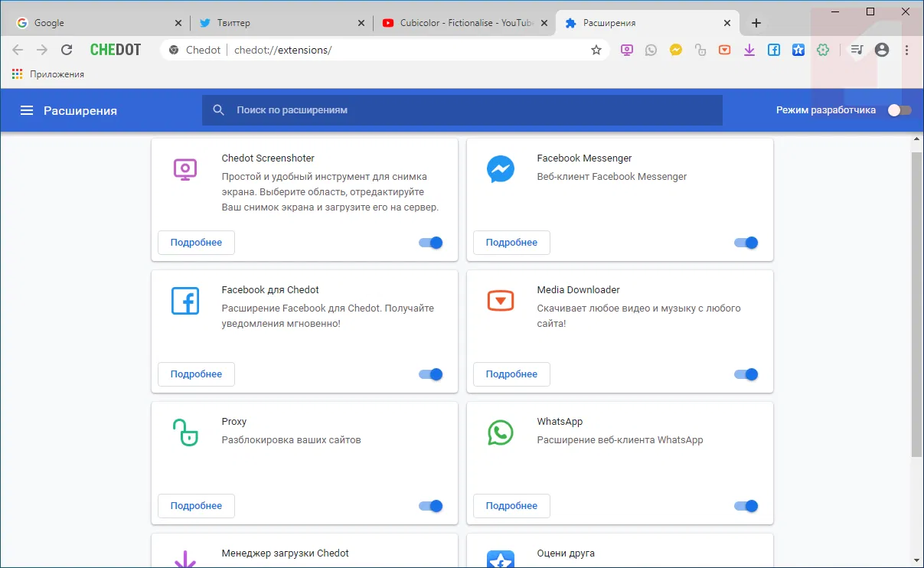This screenshot has width=924, height=568.
Task: Click the Facebook Messenger card icon
Action: coord(500,170)
